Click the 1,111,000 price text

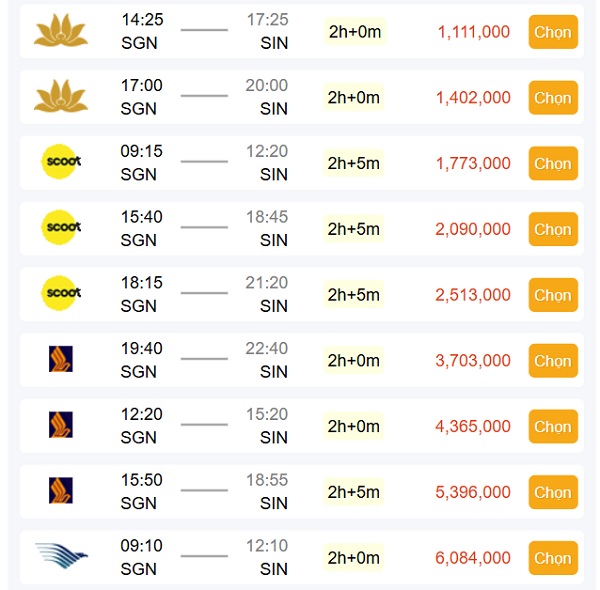pyautogui.click(x=474, y=32)
